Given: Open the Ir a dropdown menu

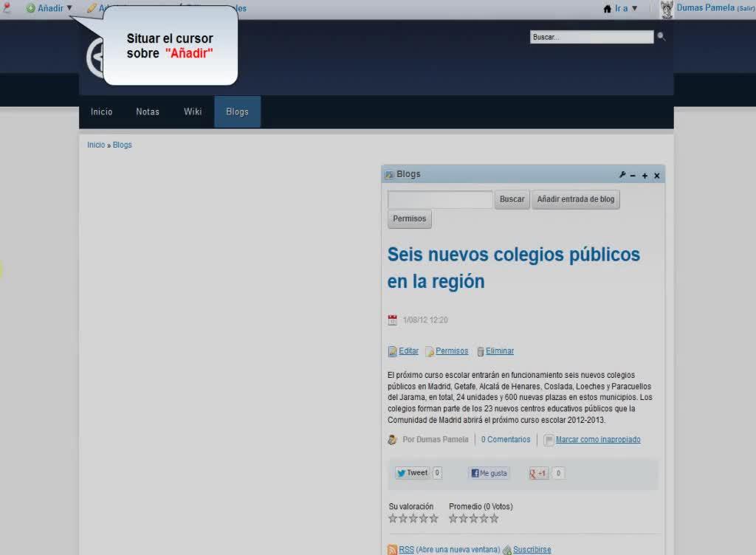Looking at the screenshot, I should [x=620, y=8].
